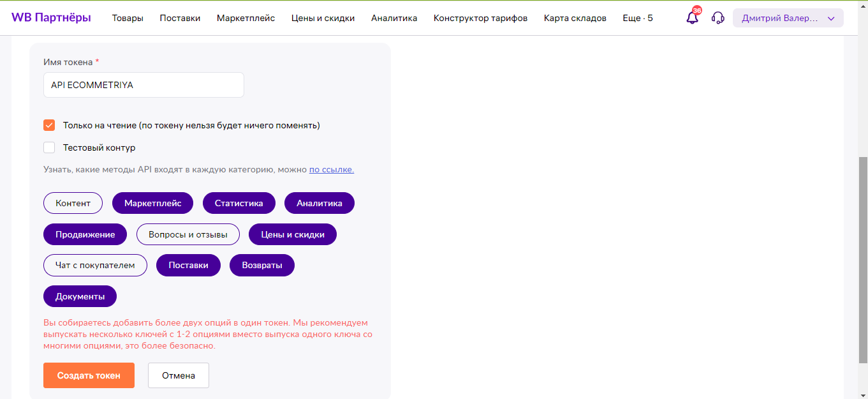Open the 'Товары' menu

[128, 18]
